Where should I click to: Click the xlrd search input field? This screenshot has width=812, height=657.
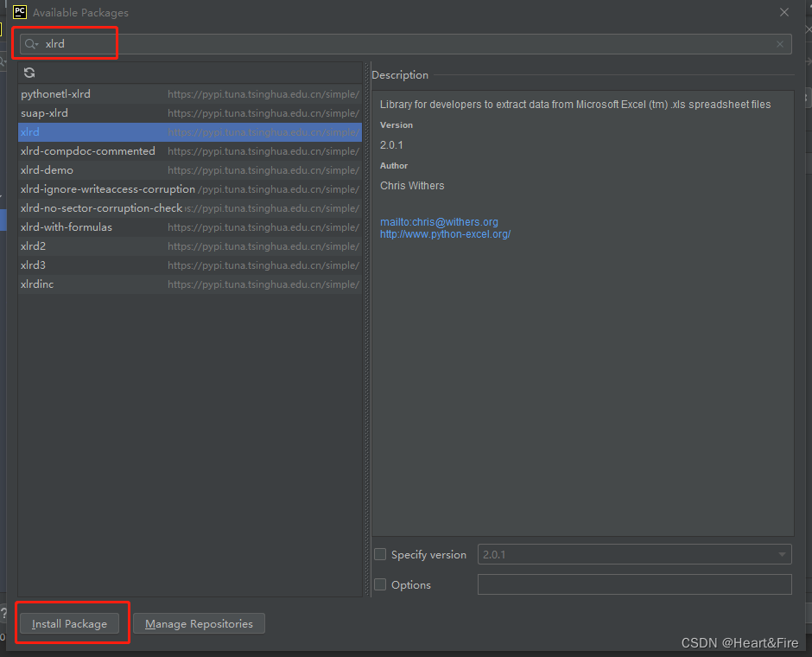pyautogui.click(x=405, y=44)
